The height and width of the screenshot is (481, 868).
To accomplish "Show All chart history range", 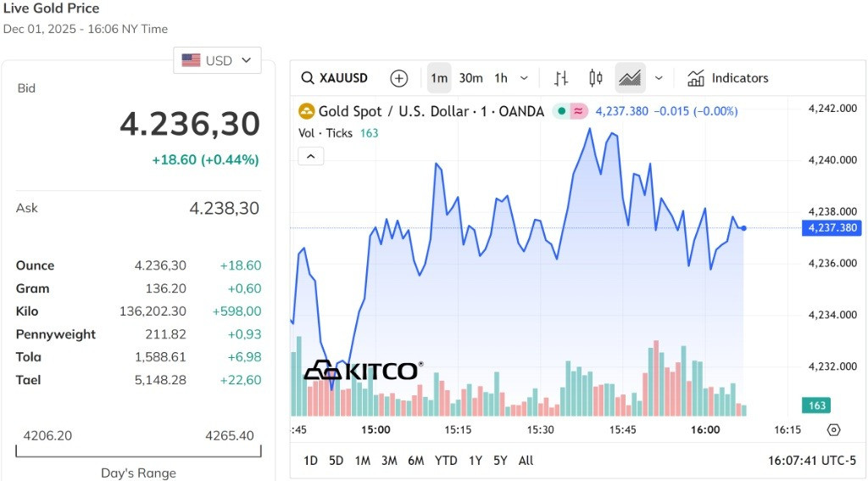I will click(526, 461).
